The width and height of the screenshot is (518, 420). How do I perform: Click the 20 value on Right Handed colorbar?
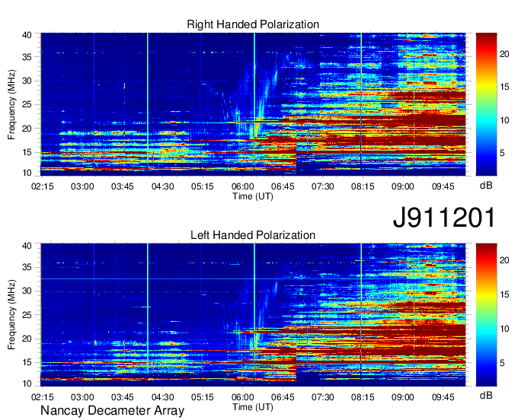click(x=504, y=54)
